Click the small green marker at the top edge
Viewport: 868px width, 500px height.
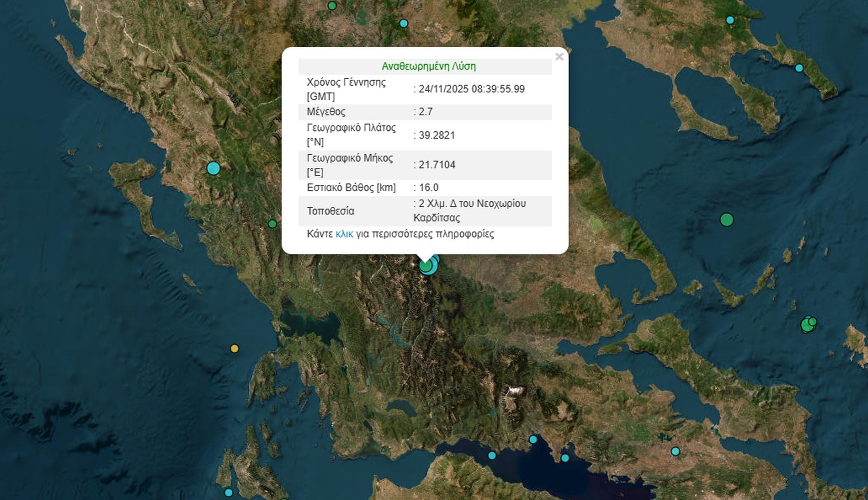[332, 6]
